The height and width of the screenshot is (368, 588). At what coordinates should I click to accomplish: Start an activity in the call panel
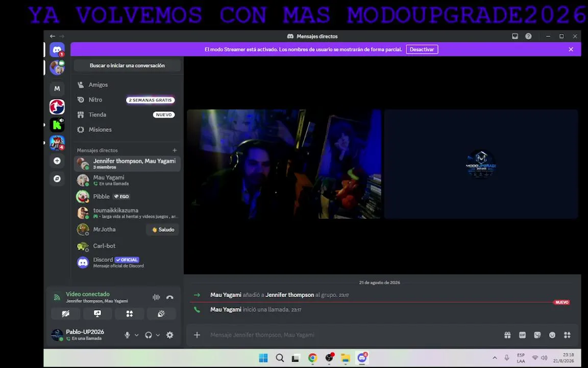129,313
